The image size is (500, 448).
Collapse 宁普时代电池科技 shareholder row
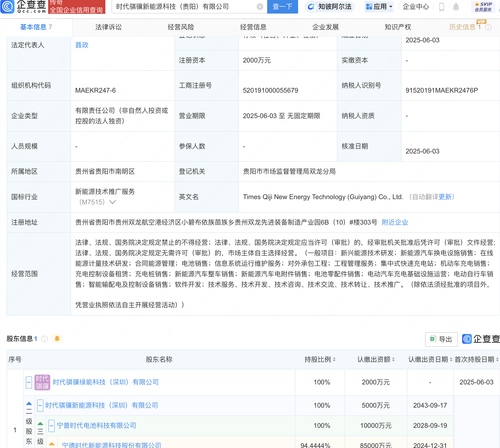51,426
